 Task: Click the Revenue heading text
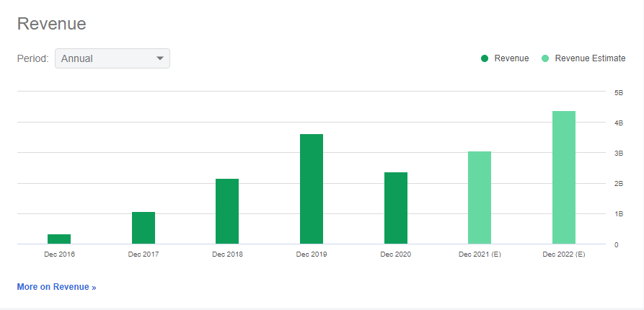52,24
